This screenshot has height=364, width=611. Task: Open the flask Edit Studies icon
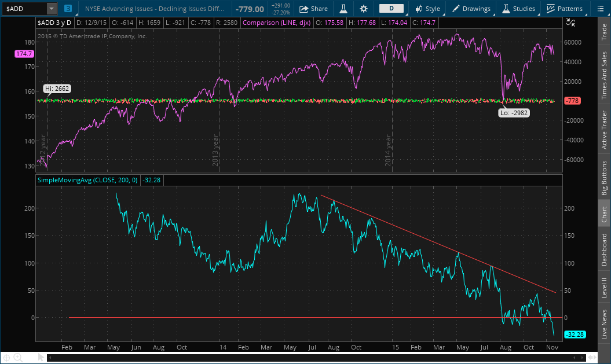(x=343, y=9)
